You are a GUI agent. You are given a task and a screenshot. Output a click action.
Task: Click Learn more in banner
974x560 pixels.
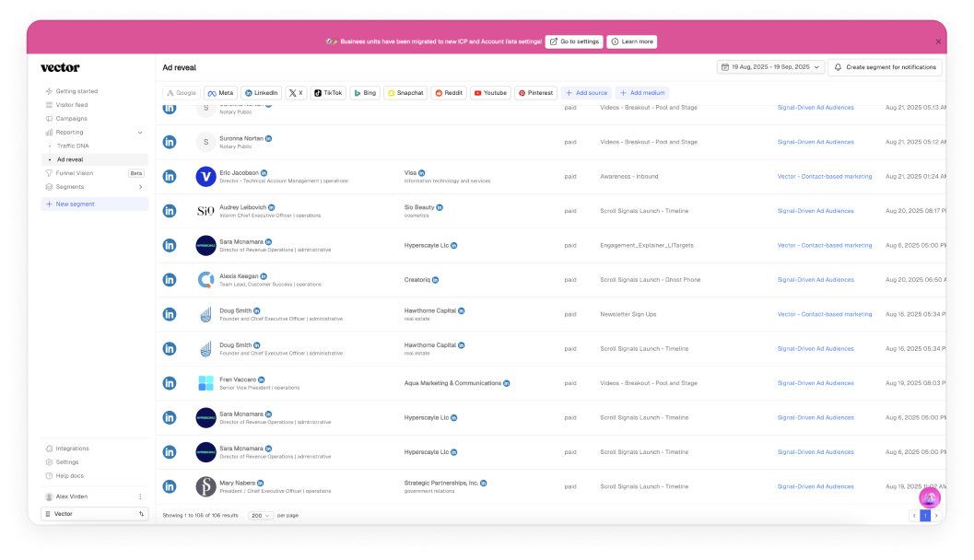click(x=632, y=41)
